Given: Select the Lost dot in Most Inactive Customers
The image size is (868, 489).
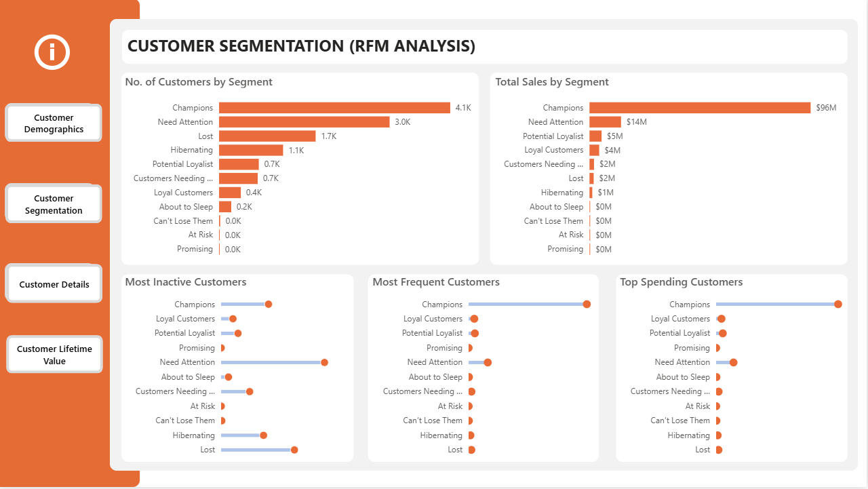Looking at the screenshot, I should pos(294,450).
